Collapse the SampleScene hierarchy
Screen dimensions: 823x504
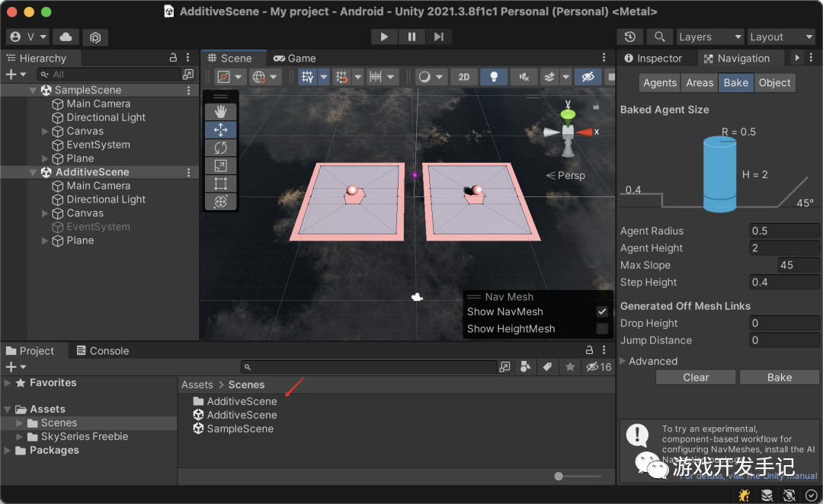click(x=33, y=90)
